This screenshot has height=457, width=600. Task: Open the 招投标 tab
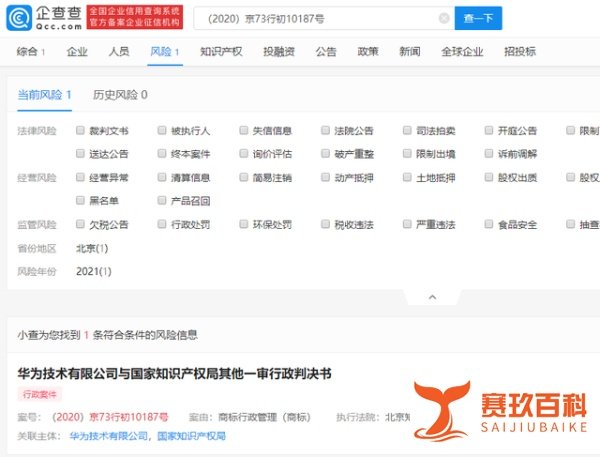[x=520, y=51]
